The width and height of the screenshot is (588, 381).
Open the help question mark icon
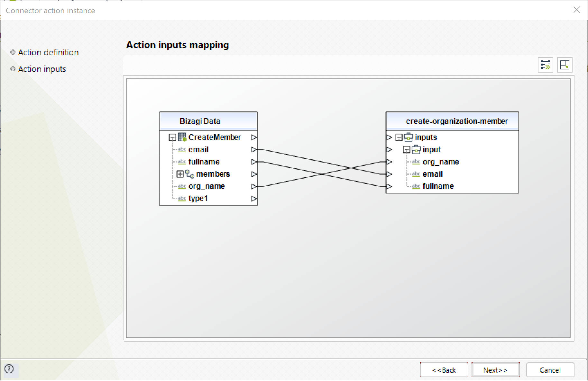point(9,369)
